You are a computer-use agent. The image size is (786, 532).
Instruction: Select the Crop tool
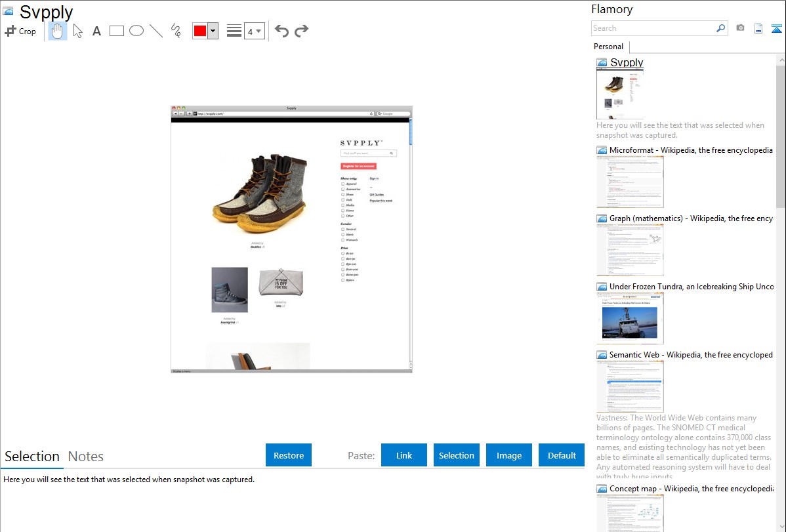coord(20,31)
